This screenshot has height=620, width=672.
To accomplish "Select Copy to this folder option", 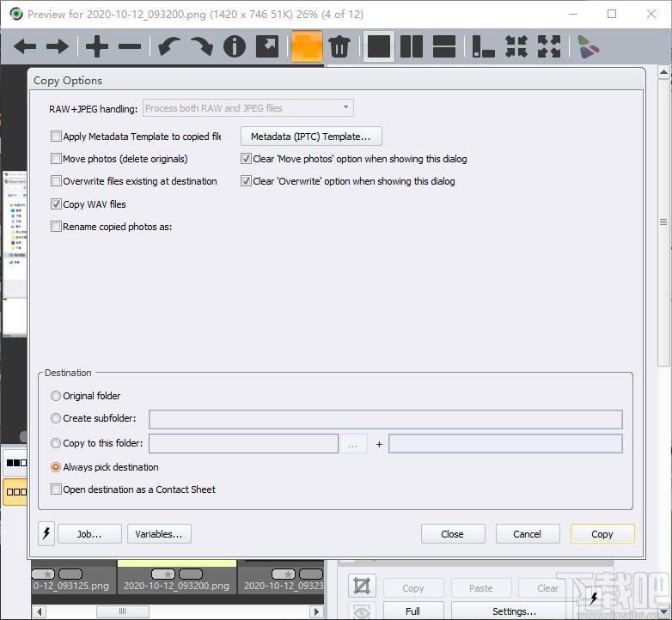I will pos(56,443).
